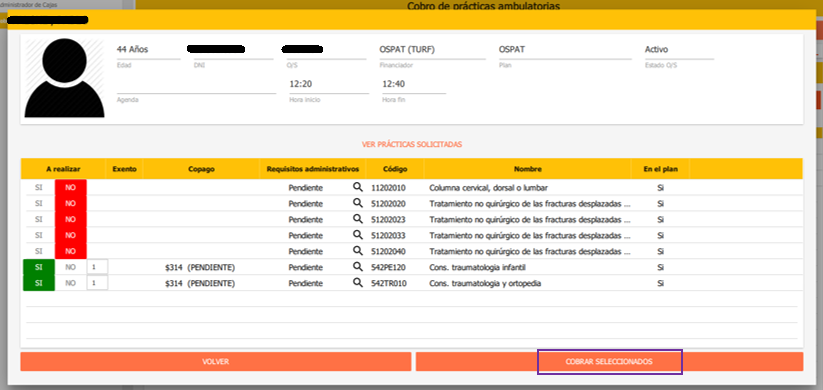This screenshot has height=390, width=823.
Task: Click the Código column header
Action: point(395,169)
